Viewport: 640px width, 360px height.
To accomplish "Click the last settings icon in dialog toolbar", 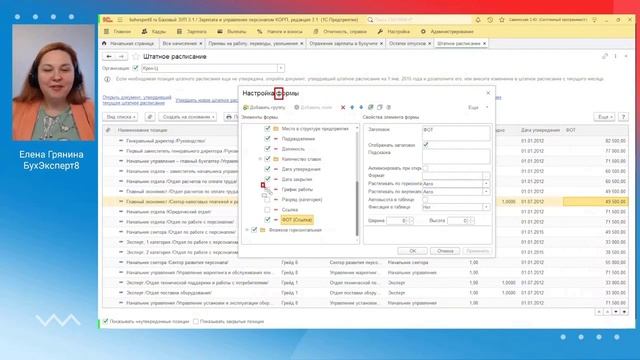I will (389, 107).
